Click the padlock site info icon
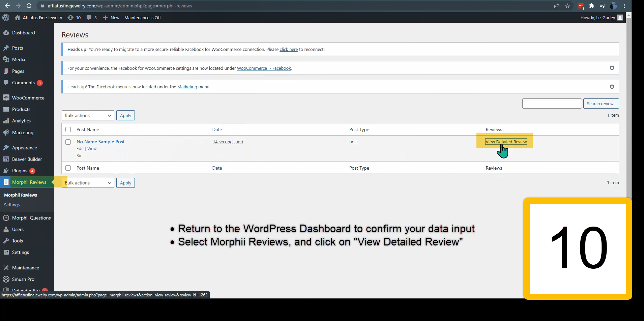Viewport: 644px width, 321px height. click(x=42, y=6)
